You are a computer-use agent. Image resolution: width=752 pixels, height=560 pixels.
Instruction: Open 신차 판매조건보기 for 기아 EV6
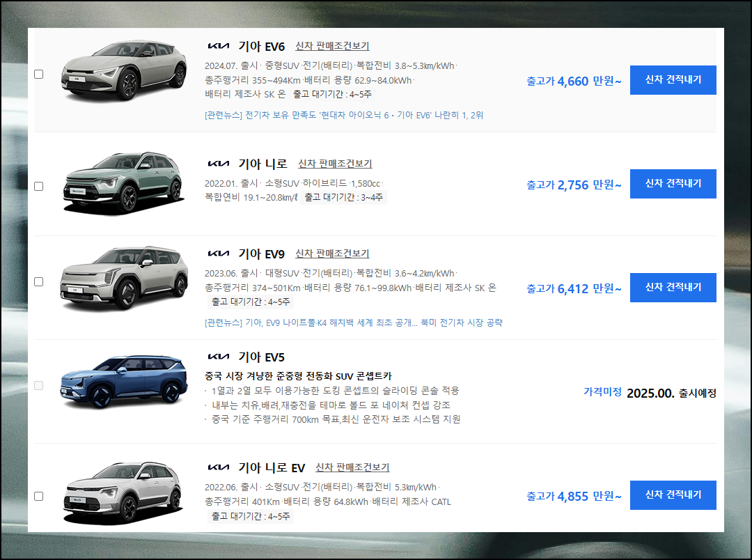[332, 46]
